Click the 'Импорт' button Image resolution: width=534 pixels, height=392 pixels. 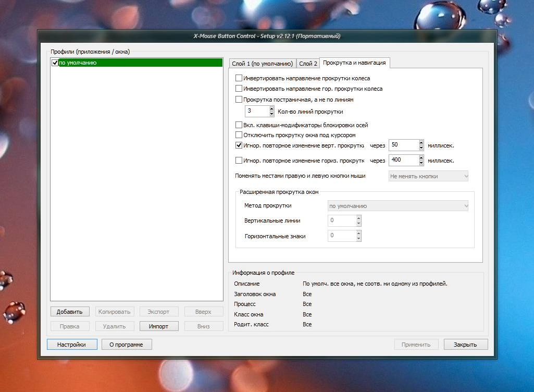click(x=159, y=326)
